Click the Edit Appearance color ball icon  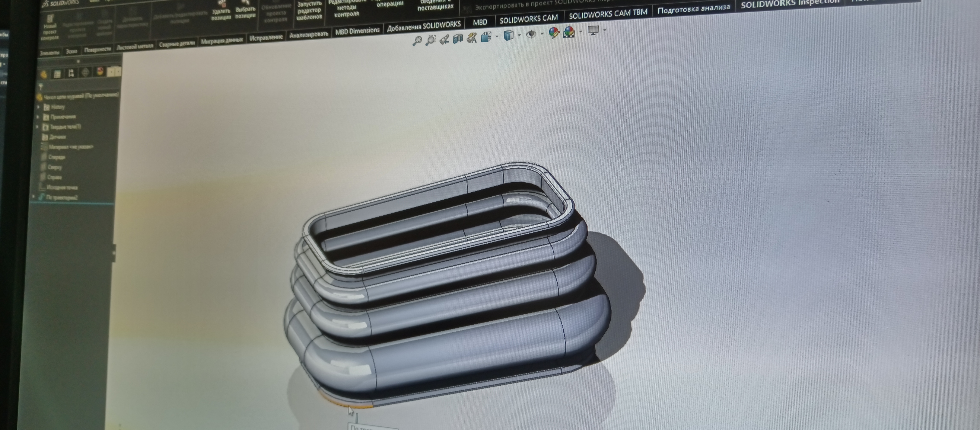(554, 33)
